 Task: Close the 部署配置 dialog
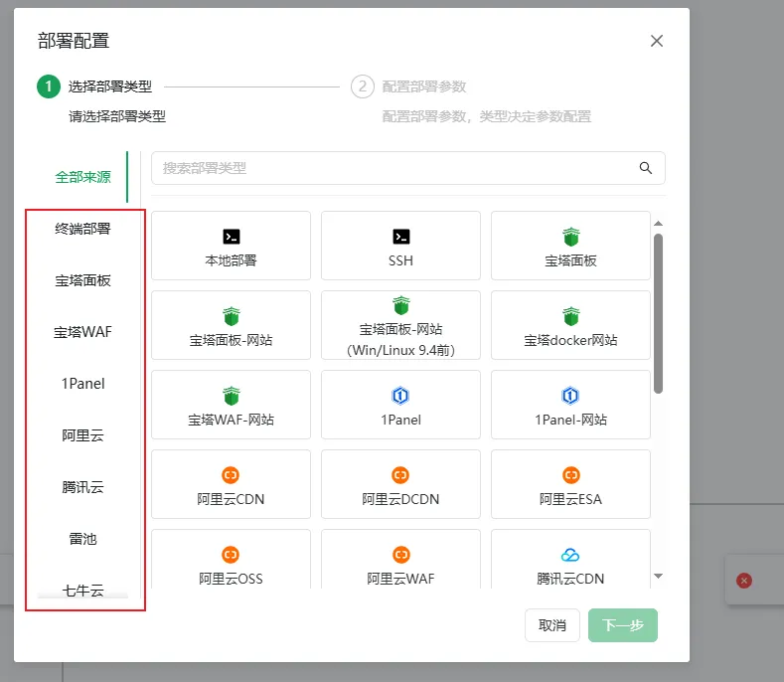(657, 41)
